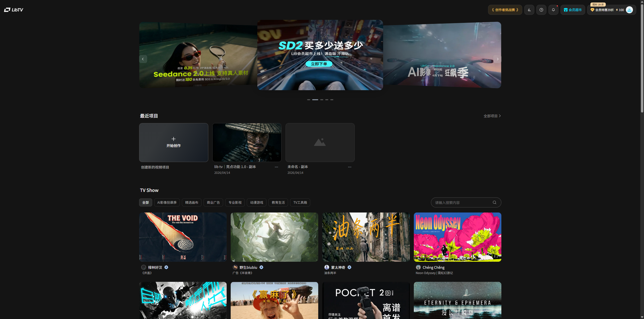Open creator name 蒙太神奇
The image size is (644, 319).
click(x=338, y=268)
